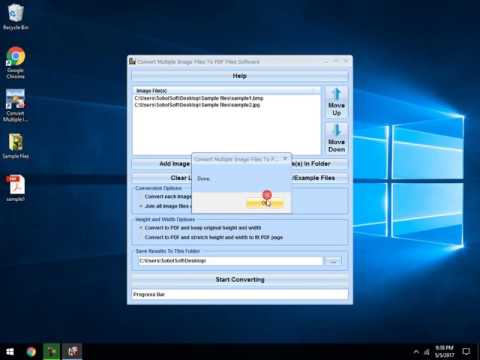
Task: Click the converter app taskbar icon
Action: pyautogui.click(x=72, y=352)
